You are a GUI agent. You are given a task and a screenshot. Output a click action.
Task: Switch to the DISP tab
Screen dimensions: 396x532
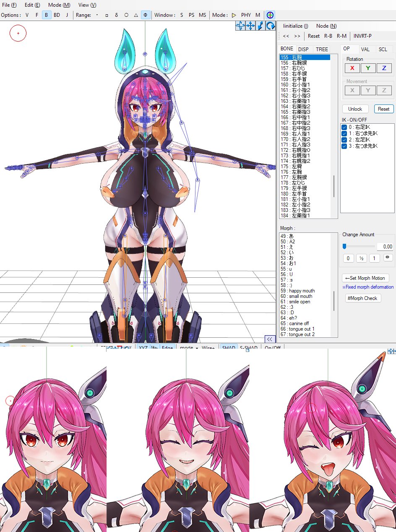pos(303,50)
